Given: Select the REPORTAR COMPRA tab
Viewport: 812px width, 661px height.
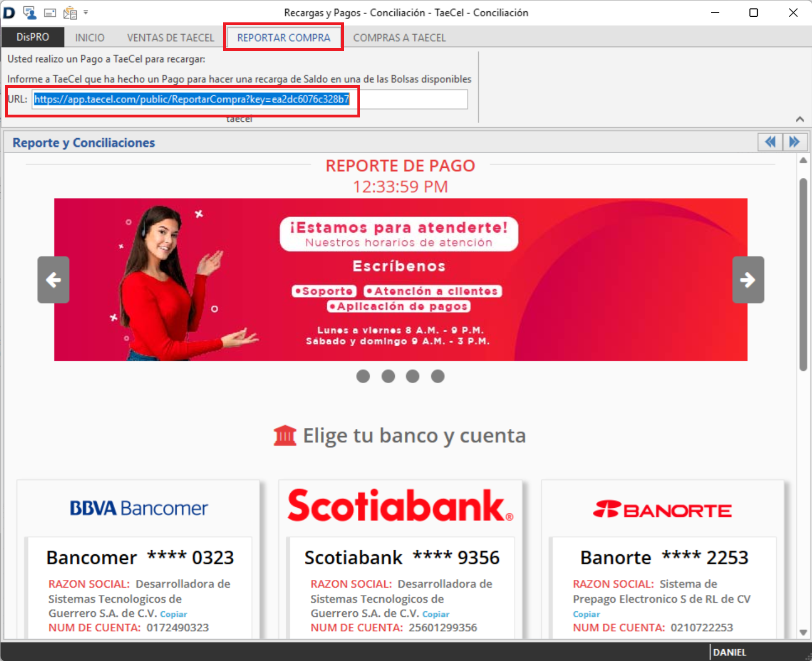Looking at the screenshot, I should 284,37.
